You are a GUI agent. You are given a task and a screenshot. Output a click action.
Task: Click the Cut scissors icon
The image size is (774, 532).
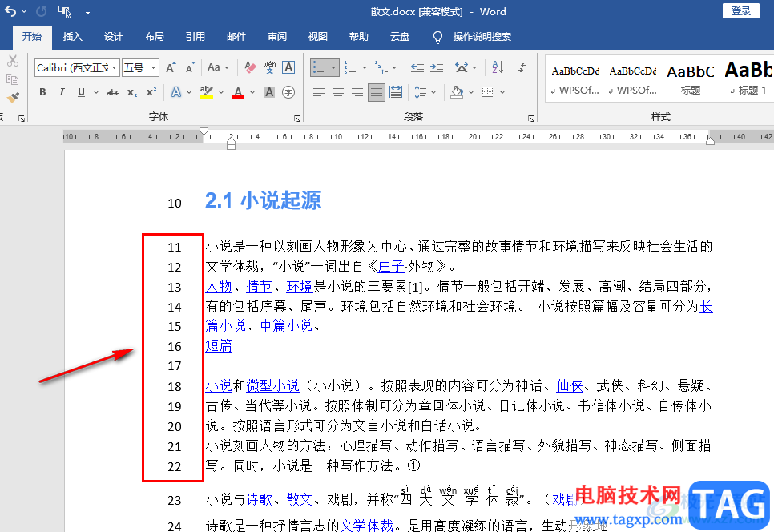pos(13,61)
